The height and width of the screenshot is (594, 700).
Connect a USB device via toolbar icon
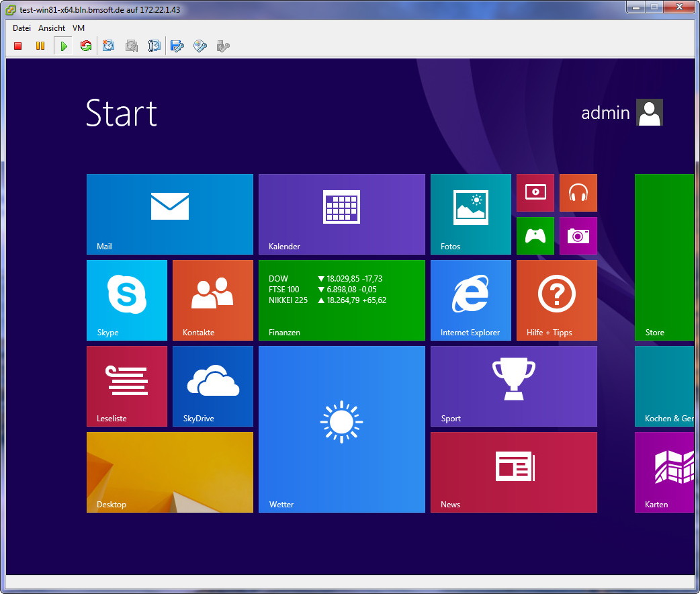pyautogui.click(x=223, y=46)
